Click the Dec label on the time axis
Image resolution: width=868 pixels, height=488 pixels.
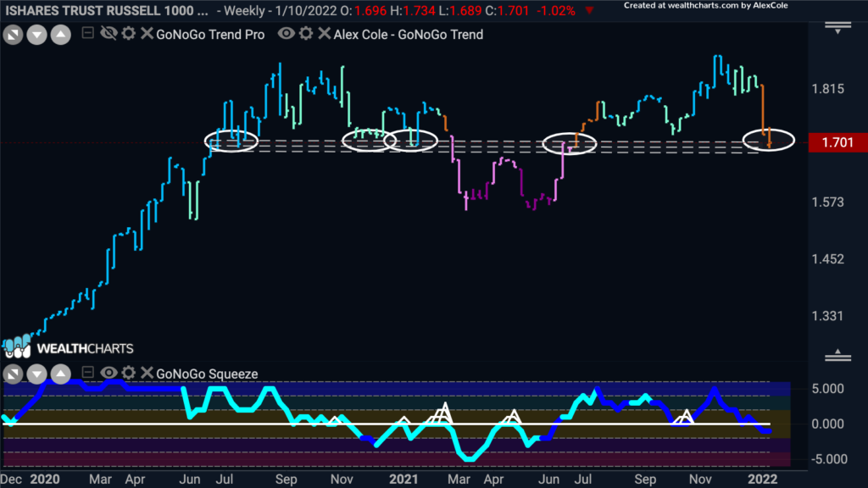point(11,480)
